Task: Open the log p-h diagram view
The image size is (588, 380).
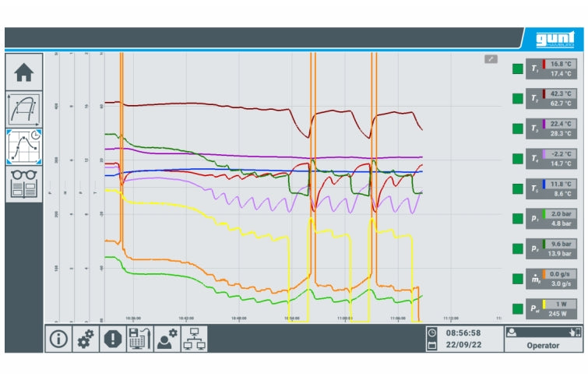Action: [x=24, y=109]
